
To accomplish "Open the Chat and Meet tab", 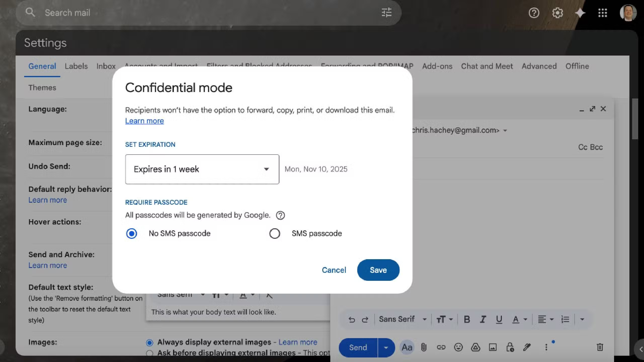I will [487, 66].
